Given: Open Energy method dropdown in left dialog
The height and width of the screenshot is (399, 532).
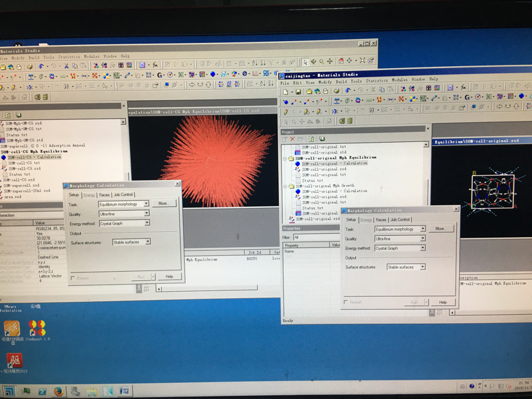Looking at the screenshot, I should [147, 222].
